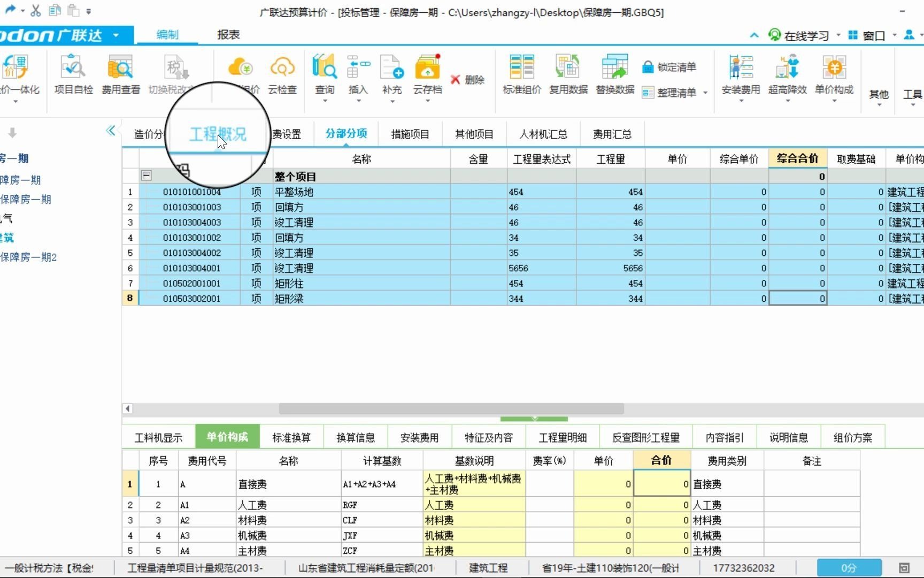Switch to the 报表 ribbon tab
The height and width of the screenshot is (578, 924).
(228, 34)
